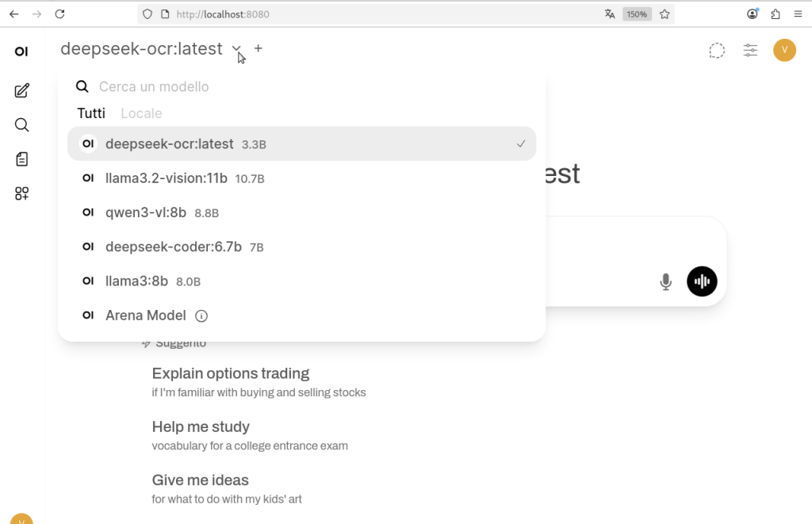Open the chat controls sliders icon
The image size is (812, 524).
750,51
